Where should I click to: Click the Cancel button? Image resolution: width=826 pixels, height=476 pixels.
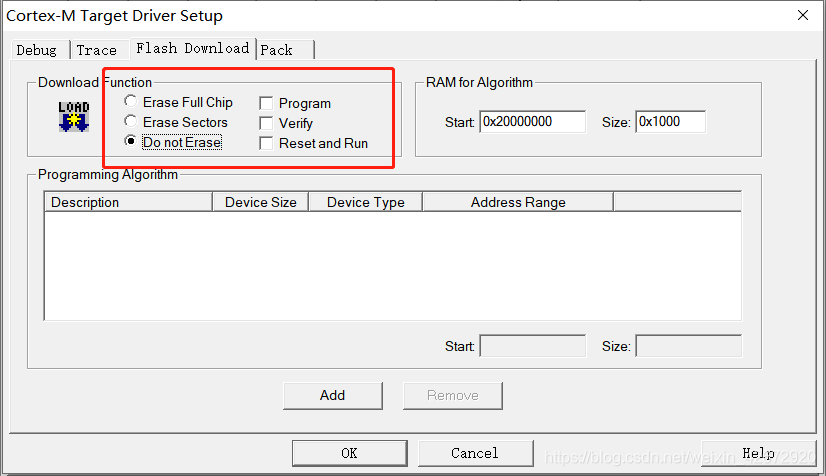coord(475,453)
